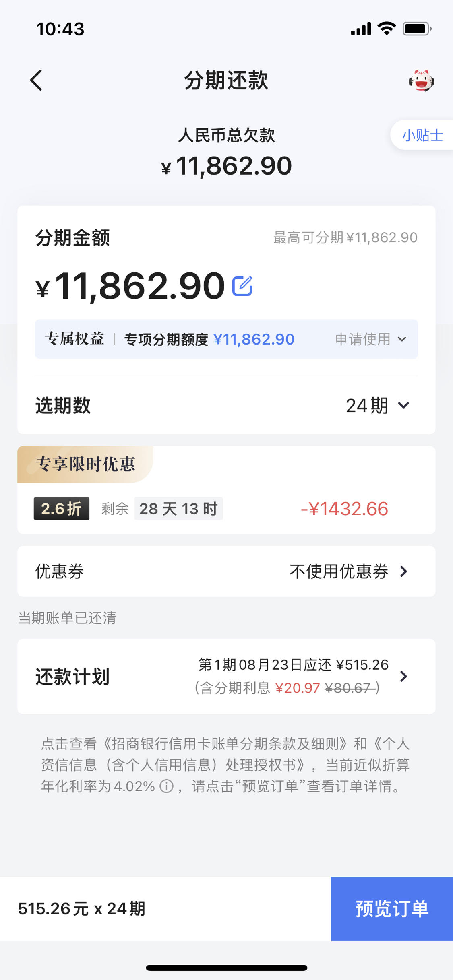Expand the 专属权益 benefits banner
Viewport: 453px width, 980px height.
[226, 339]
